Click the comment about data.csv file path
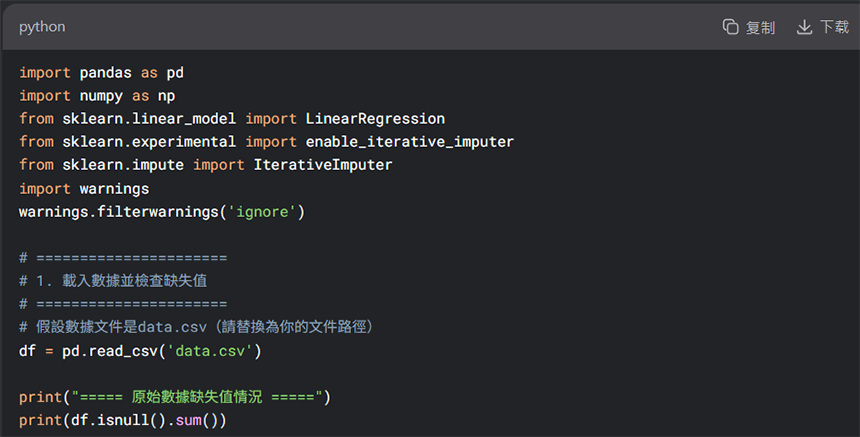This screenshot has height=437, width=860. click(196, 327)
